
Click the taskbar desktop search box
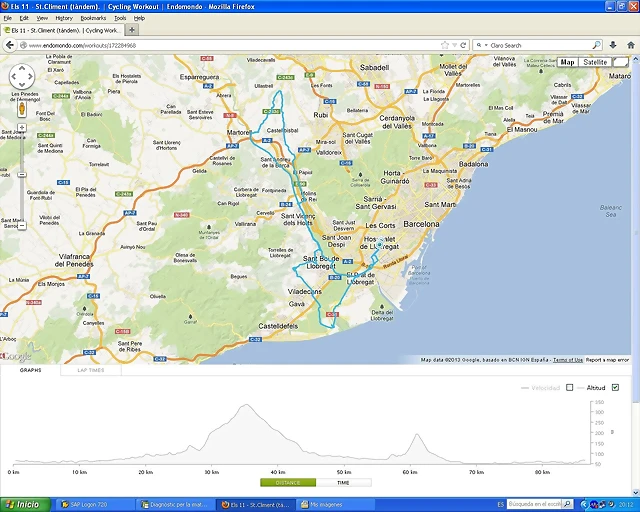coord(534,504)
